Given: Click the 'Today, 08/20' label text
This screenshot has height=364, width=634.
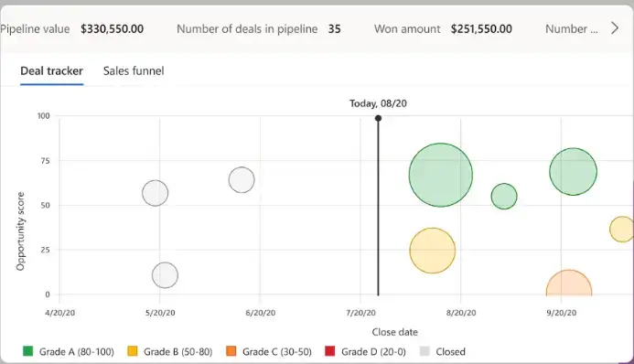Looking at the screenshot, I should [x=378, y=103].
